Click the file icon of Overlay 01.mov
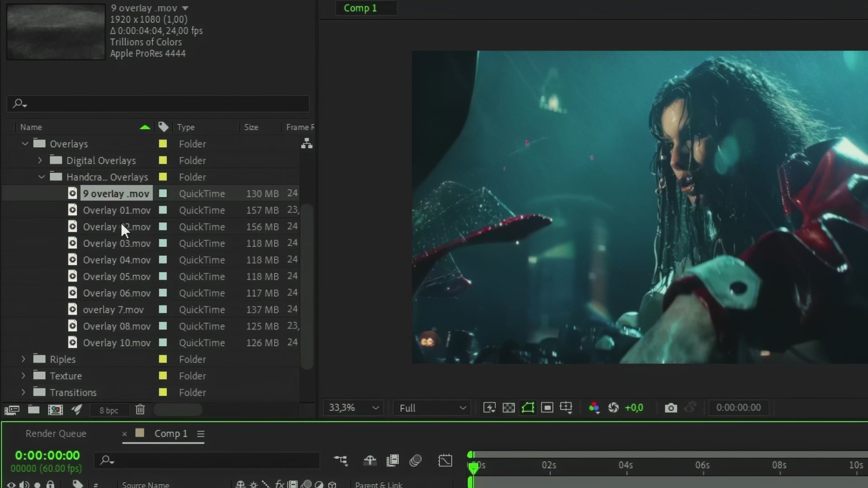Screen dimensions: 868x488 click(72, 210)
